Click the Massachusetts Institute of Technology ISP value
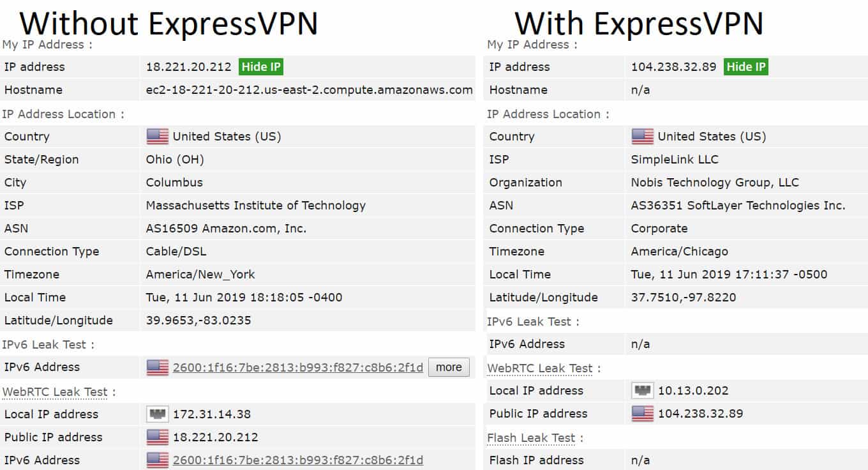Image resolution: width=868 pixels, height=470 pixels. tap(256, 206)
